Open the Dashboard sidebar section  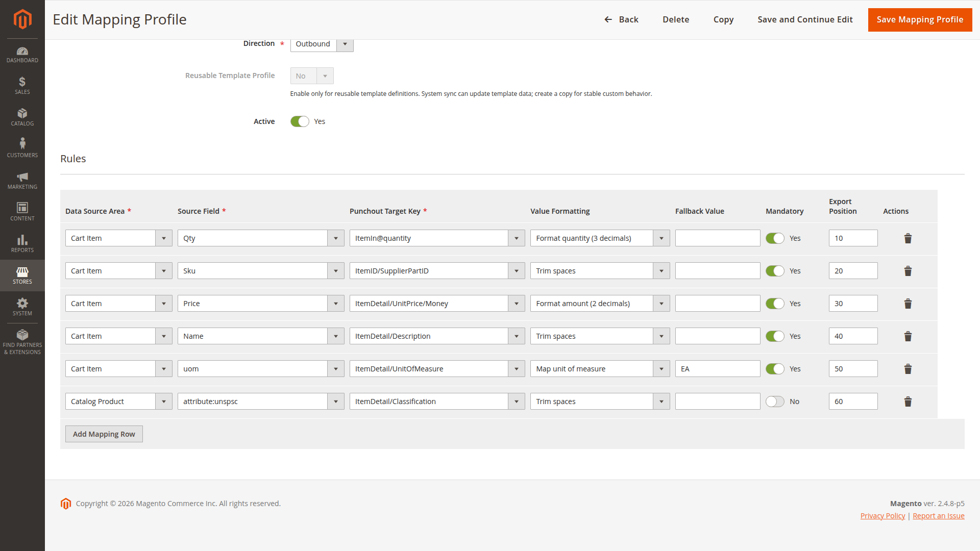[x=22, y=55]
